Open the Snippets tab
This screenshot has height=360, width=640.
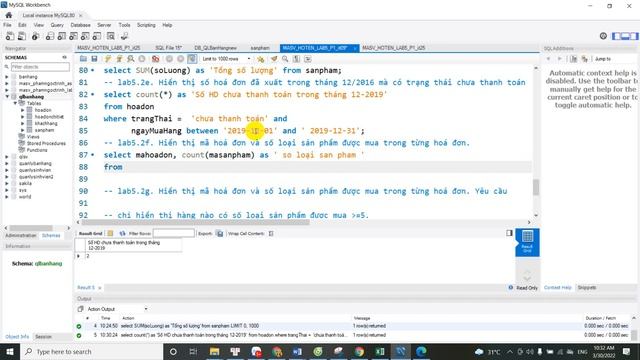(x=587, y=287)
